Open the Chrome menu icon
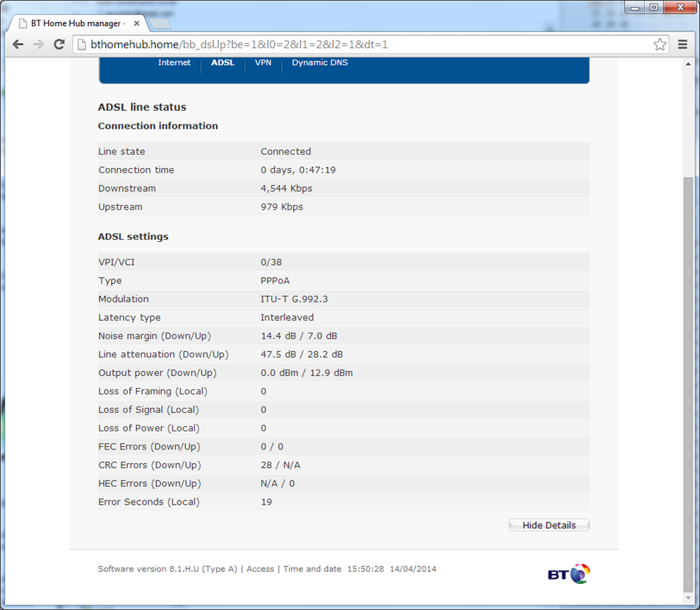The image size is (700, 610). click(x=682, y=45)
